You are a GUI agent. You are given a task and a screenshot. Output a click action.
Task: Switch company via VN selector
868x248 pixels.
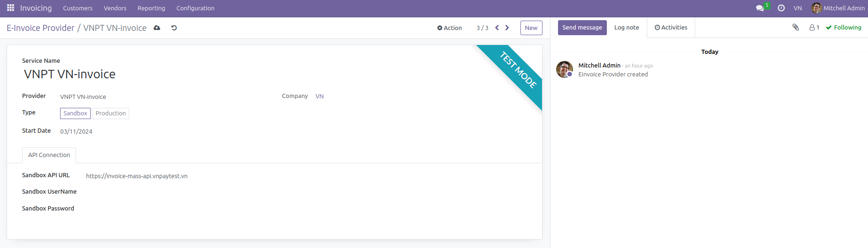798,8
